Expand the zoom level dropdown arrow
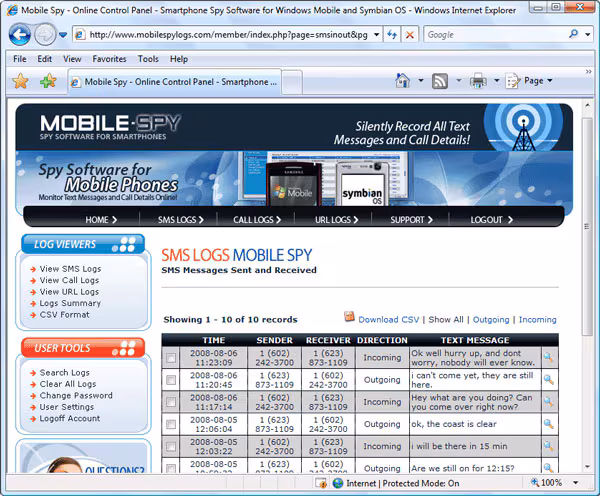Screen dimensions: 600x496 [576, 483]
